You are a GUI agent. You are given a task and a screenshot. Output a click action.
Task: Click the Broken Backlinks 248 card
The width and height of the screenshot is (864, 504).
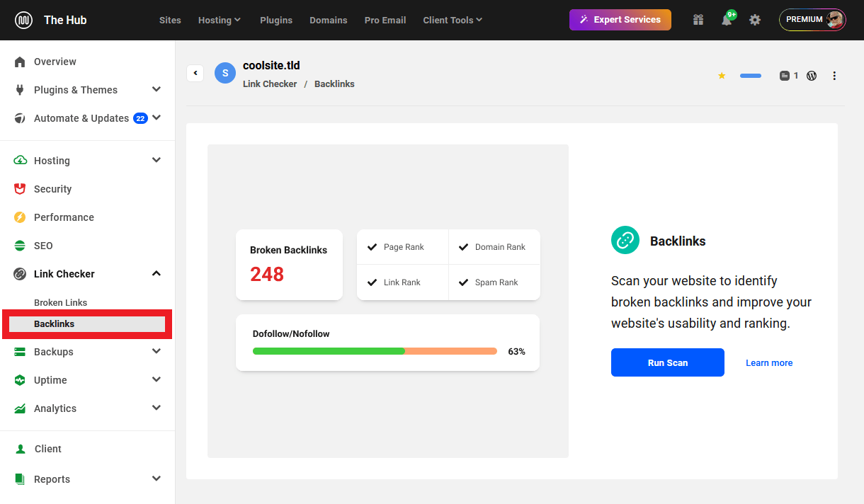click(x=289, y=265)
